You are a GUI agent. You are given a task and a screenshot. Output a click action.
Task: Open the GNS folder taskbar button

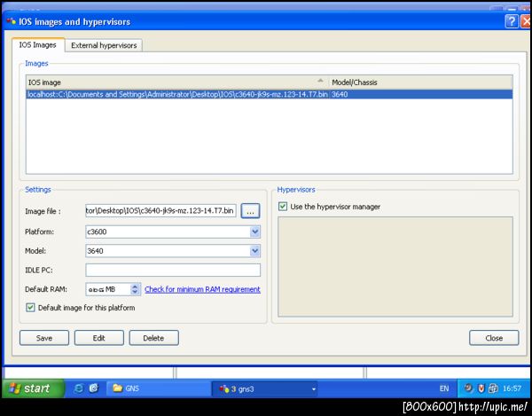pyautogui.click(x=159, y=389)
